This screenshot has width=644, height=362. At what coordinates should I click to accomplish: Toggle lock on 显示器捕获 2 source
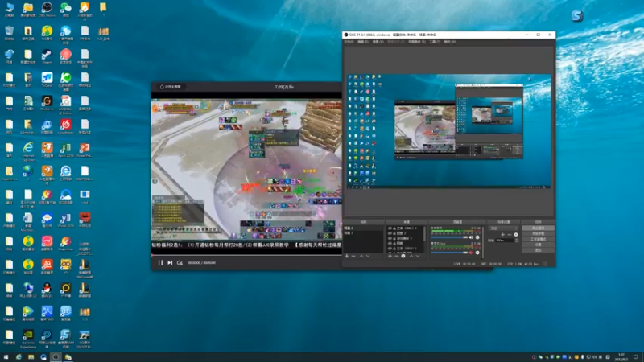coord(394,238)
